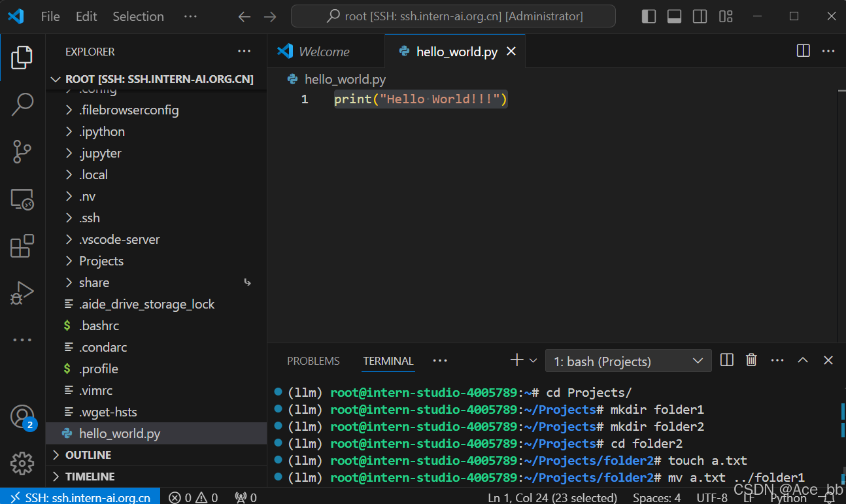The image size is (846, 504).
Task: Expand the share folder
Action: (156, 282)
